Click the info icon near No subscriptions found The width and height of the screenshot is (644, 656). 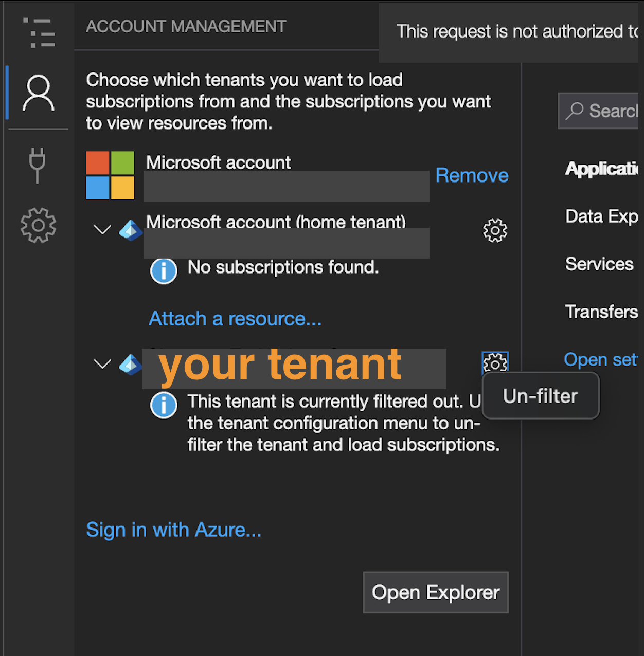pyautogui.click(x=164, y=271)
